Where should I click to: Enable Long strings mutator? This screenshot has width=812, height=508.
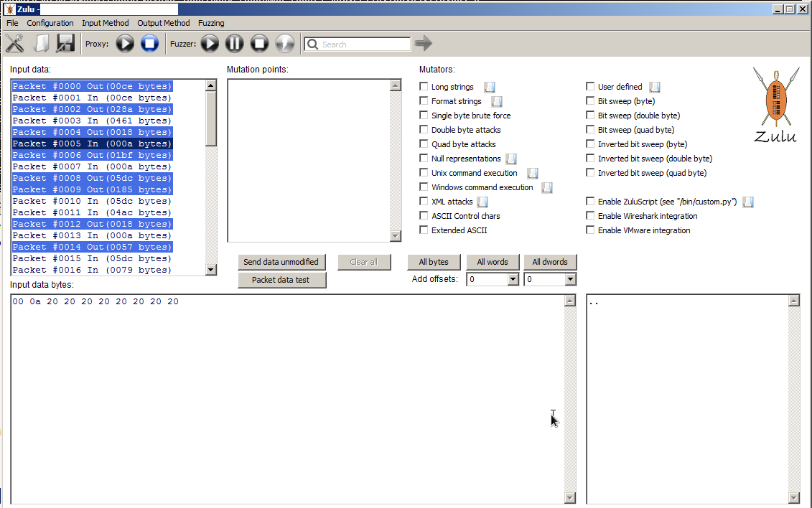tap(424, 86)
